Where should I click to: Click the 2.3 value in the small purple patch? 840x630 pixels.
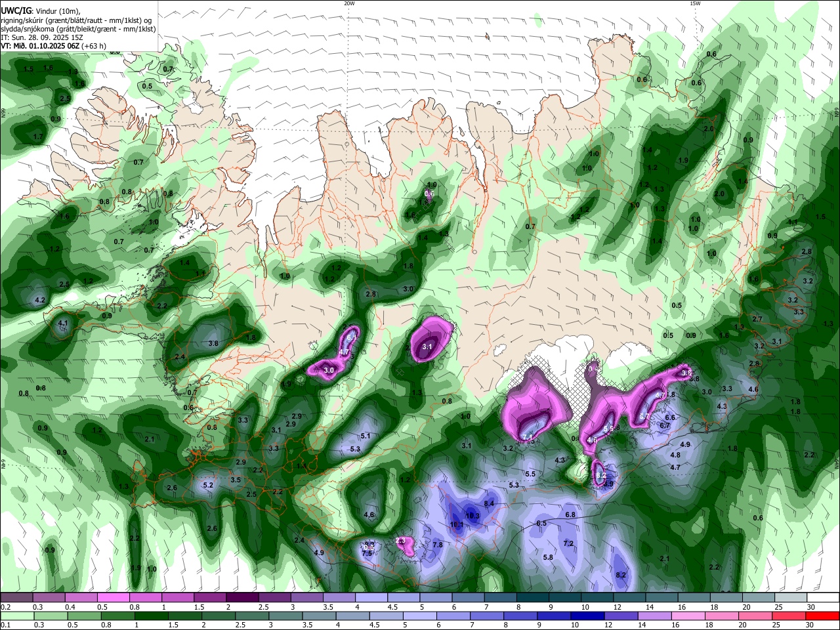[400, 541]
